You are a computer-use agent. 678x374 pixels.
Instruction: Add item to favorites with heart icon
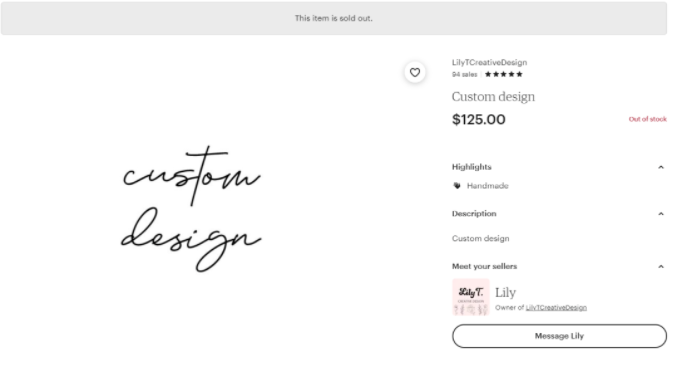tap(415, 72)
